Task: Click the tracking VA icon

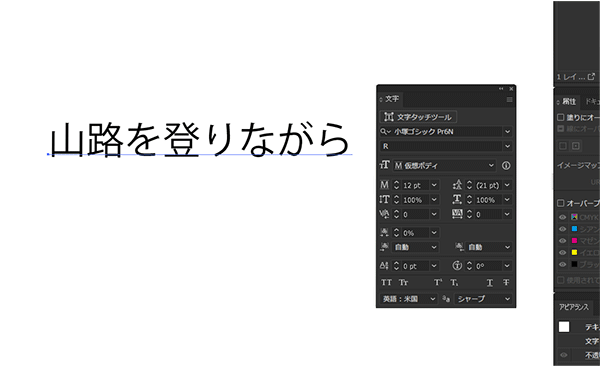Action: (457, 214)
